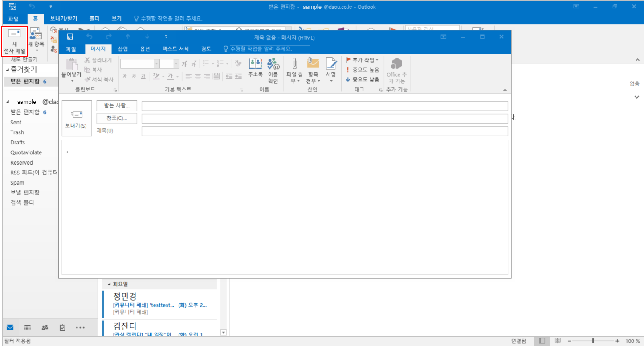Open Follow Up (추가 작업) dropdown
The image size is (644, 346).
click(x=362, y=60)
